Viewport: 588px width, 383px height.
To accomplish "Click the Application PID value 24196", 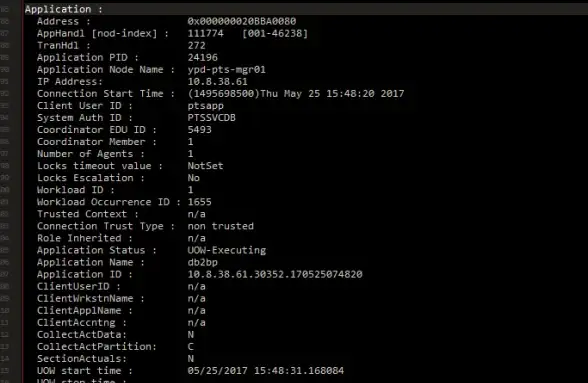I will (202, 57).
